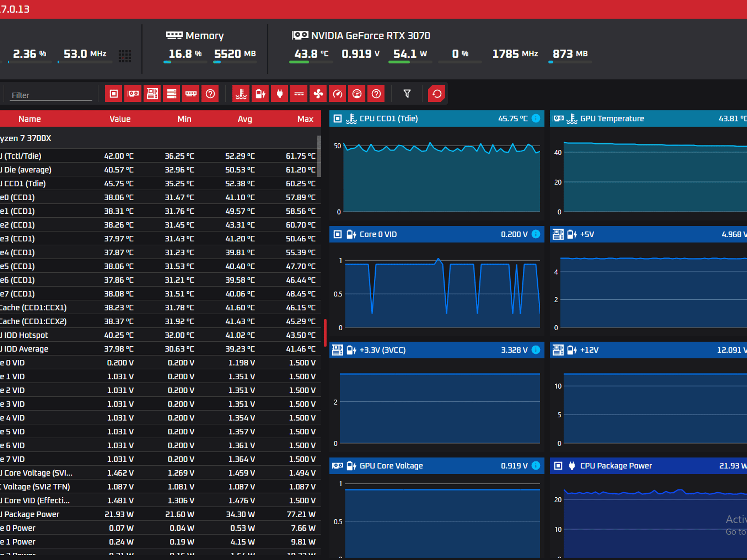
Task: Click the Memory usage bar under 16.8 %
Action: point(185,62)
